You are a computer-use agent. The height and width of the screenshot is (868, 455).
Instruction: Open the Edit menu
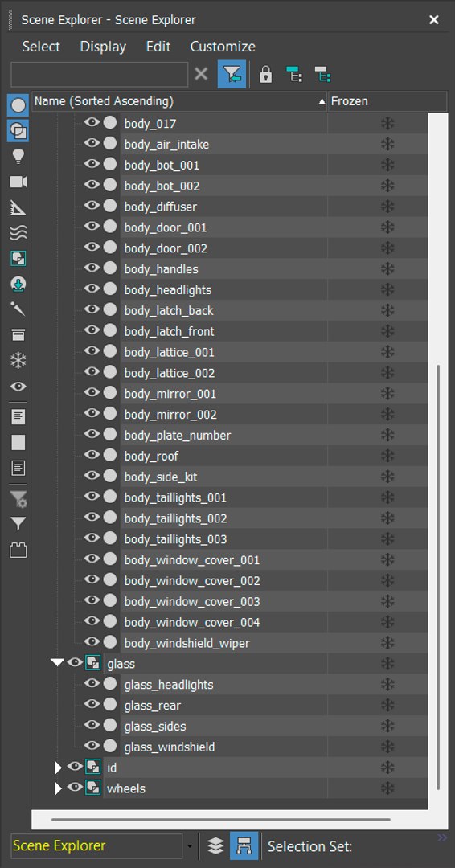[x=158, y=47]
